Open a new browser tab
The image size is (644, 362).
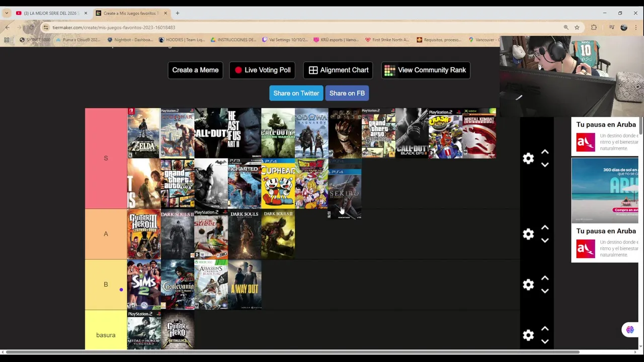[177, 13]
